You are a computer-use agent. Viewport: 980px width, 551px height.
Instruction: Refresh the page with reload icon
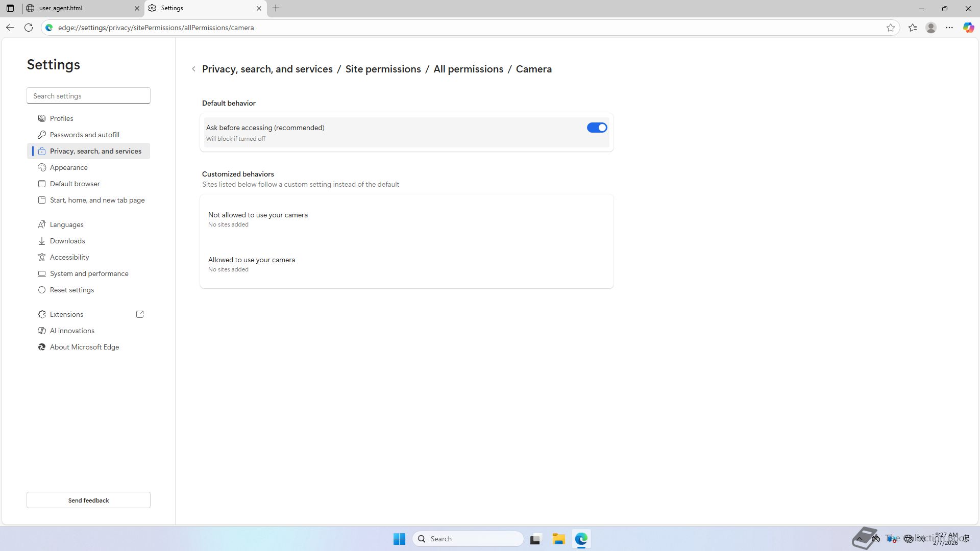coord(29,28)
